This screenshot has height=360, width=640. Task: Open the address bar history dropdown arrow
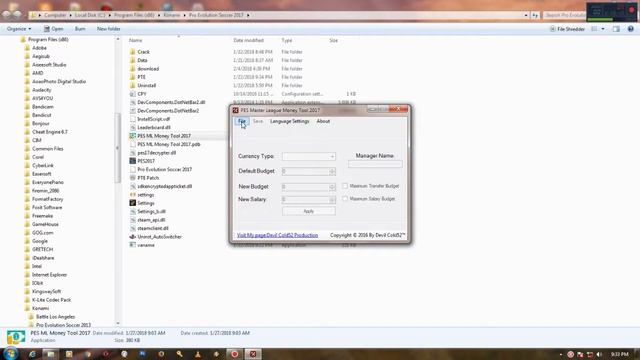(526, 15)
